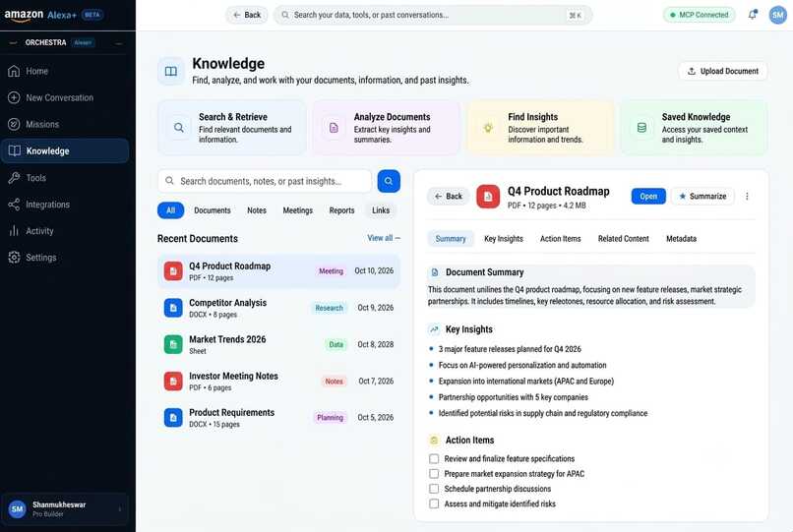Open the SM profile avatar at top right
This screenshot has height=532, width=793.
point(778,15)
